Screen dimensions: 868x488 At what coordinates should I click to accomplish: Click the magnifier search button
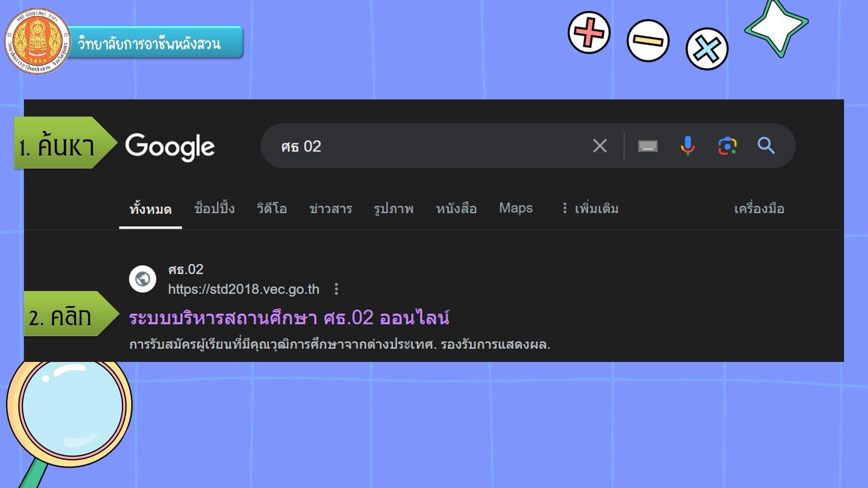coord(766,146)
